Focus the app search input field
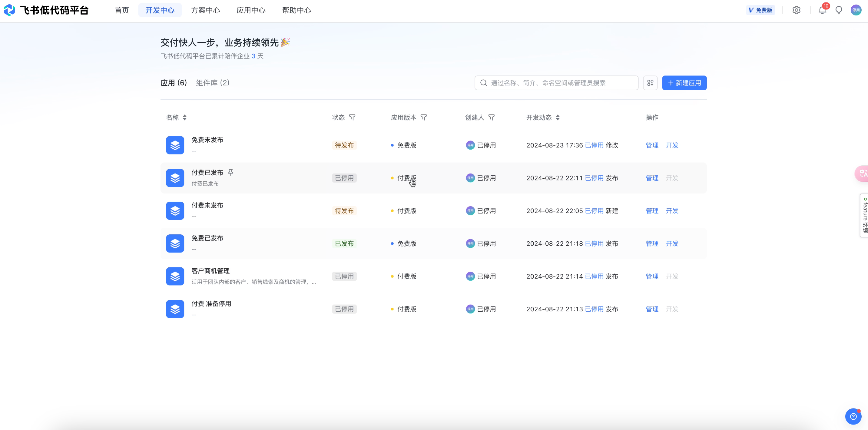 (556, 83)
